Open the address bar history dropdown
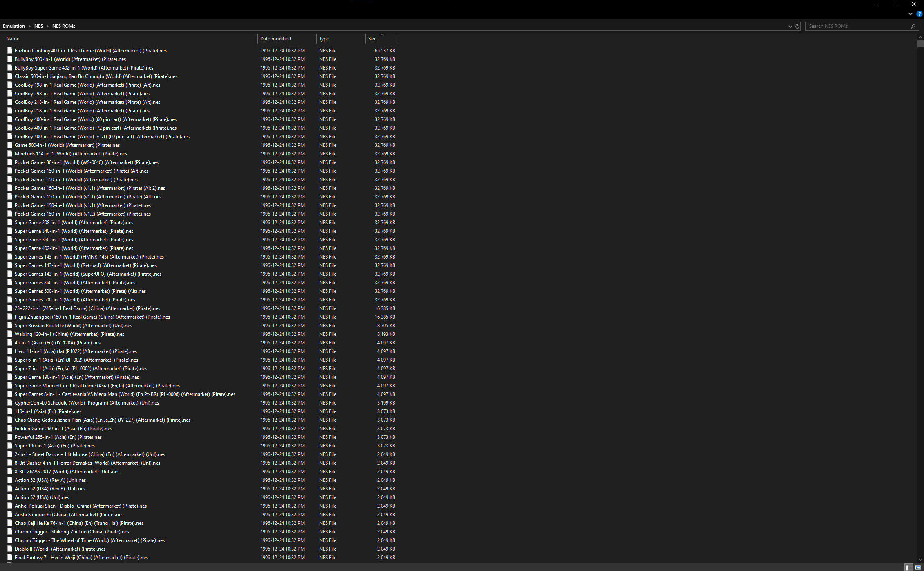This screenshot has width=924, height=571. [790, 26]
